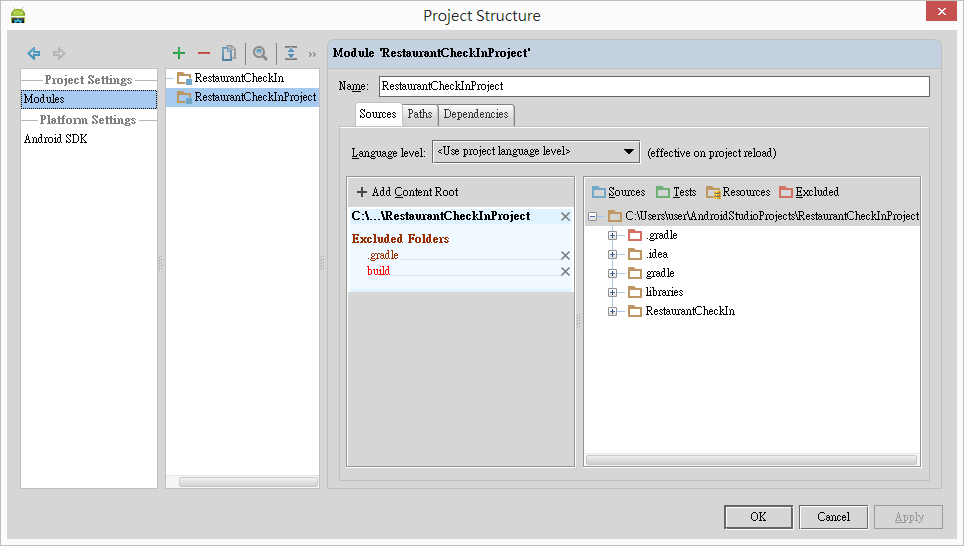The image size is (964, 546).
Task: Remove the RestaurantCheckInProject content root
Action: 565,216
